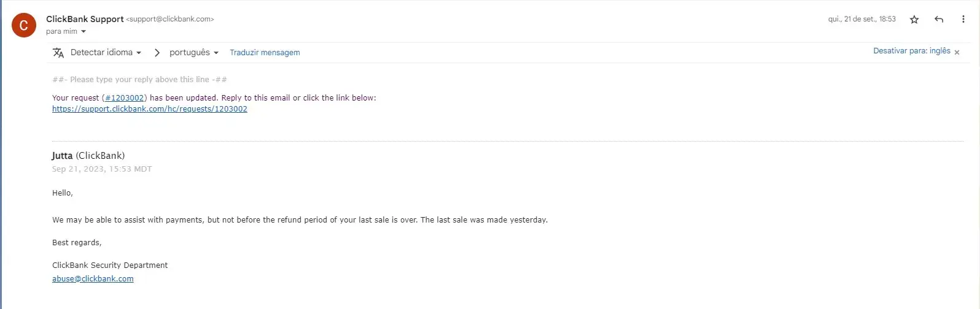Open the three-dot more options menu
Screen dimensions: 980x309
963,20
